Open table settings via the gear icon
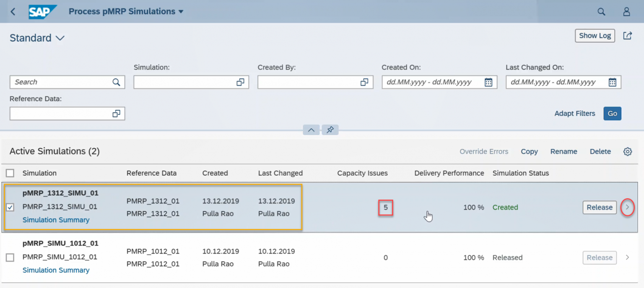The image size is (644, 288). [627, 151]
